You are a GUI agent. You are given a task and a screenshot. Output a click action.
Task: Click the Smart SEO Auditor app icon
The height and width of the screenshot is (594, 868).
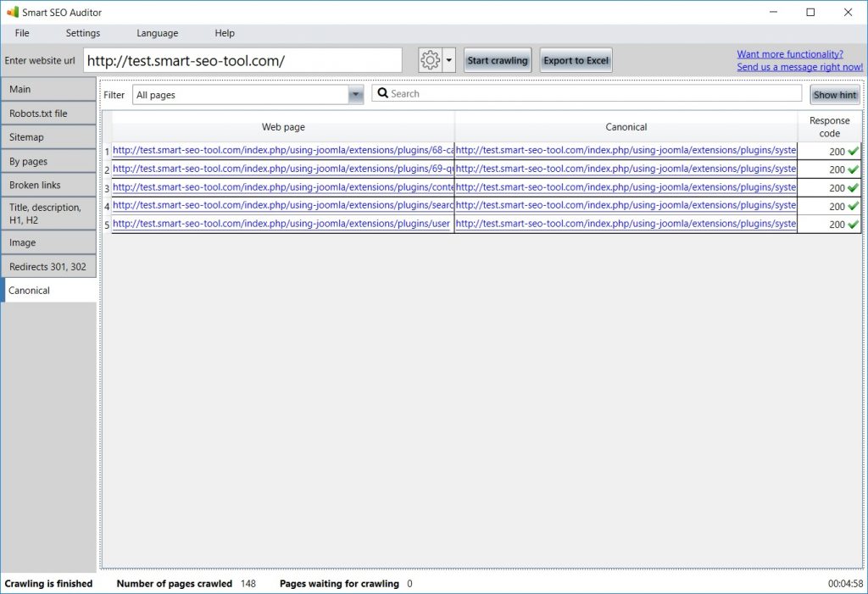click(x=12, y=12)
